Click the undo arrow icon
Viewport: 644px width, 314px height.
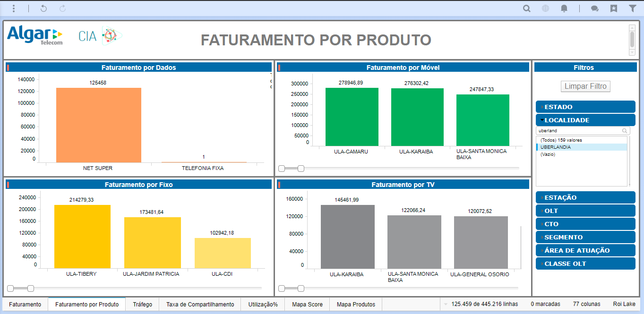pos(43,8)
